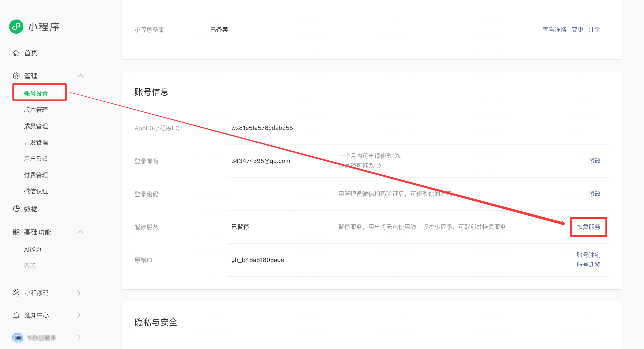Select 开发管理 in the sidebar
Image resolution: width=644 pixels, height=349 pixels.
[36, 142]
